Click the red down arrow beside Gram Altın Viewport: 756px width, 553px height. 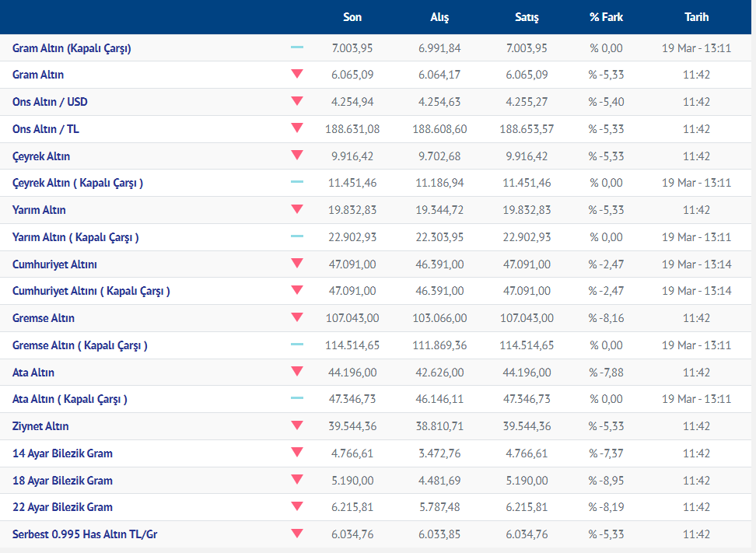296,75
